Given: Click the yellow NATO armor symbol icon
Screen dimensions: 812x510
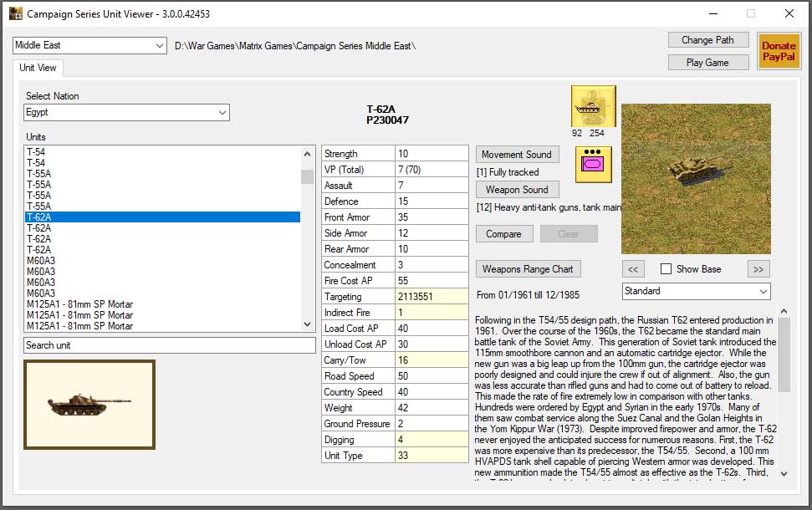Looking at the screenshot, I should pyautogui.click(x=594, y=164).
